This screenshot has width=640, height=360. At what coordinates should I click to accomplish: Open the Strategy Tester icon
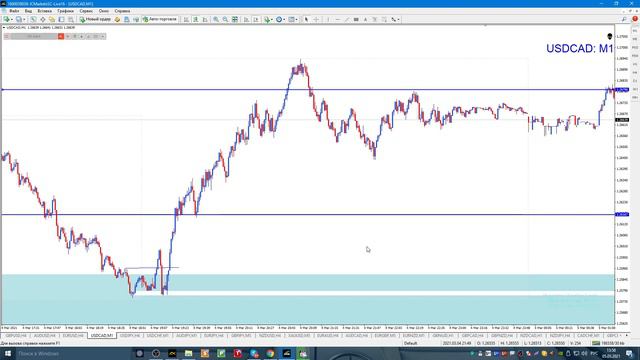coord(71,19)
